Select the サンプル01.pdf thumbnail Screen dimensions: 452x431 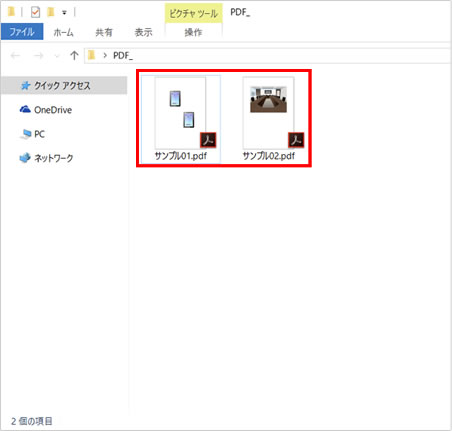(x=181, y=113)
